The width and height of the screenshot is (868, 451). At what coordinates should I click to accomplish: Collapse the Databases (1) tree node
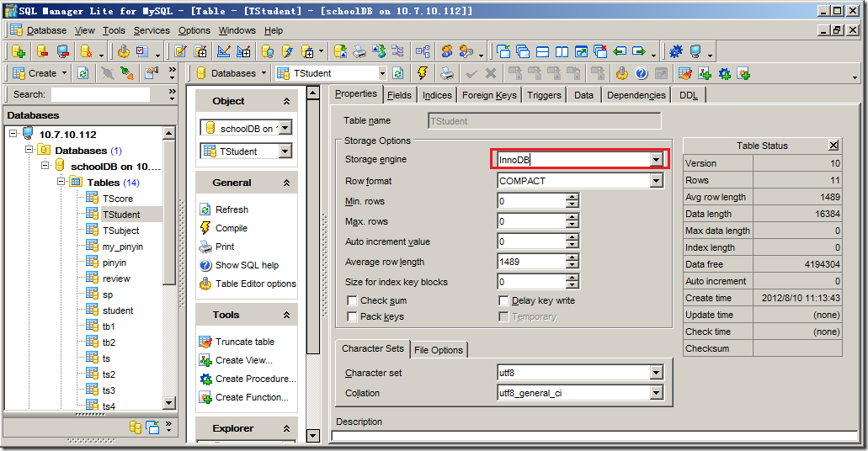[29, 150]
